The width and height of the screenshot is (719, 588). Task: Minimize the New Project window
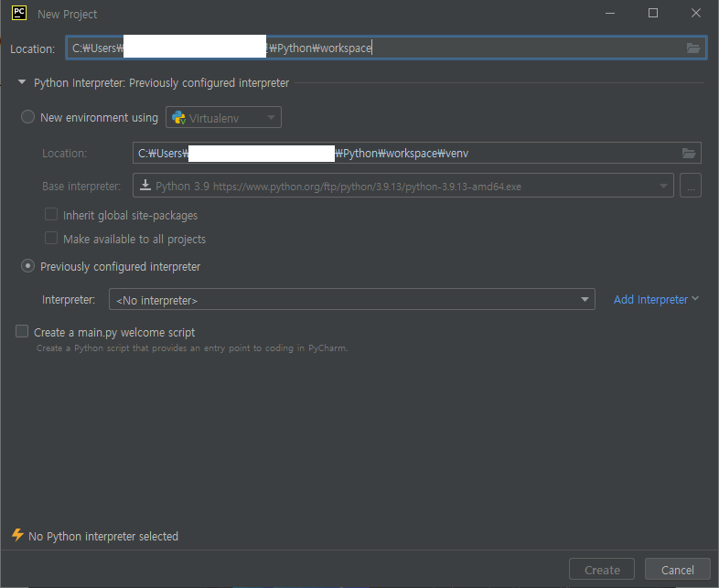point(610,14)
